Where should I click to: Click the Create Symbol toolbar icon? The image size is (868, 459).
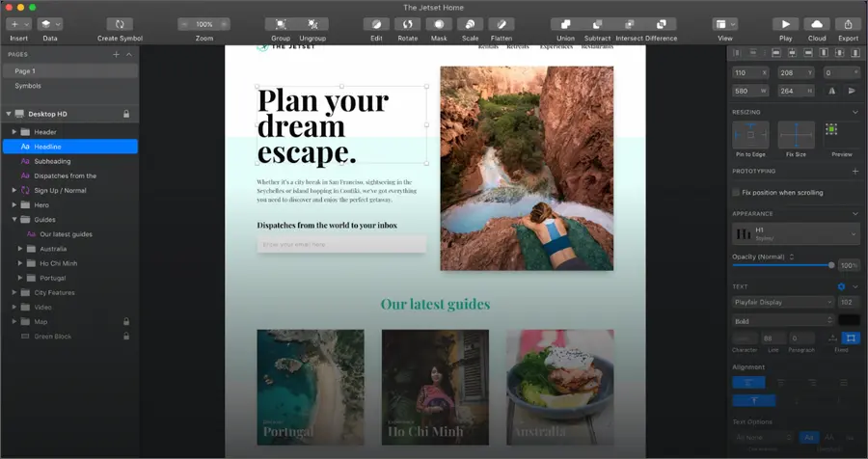click(x=120, y=24)
